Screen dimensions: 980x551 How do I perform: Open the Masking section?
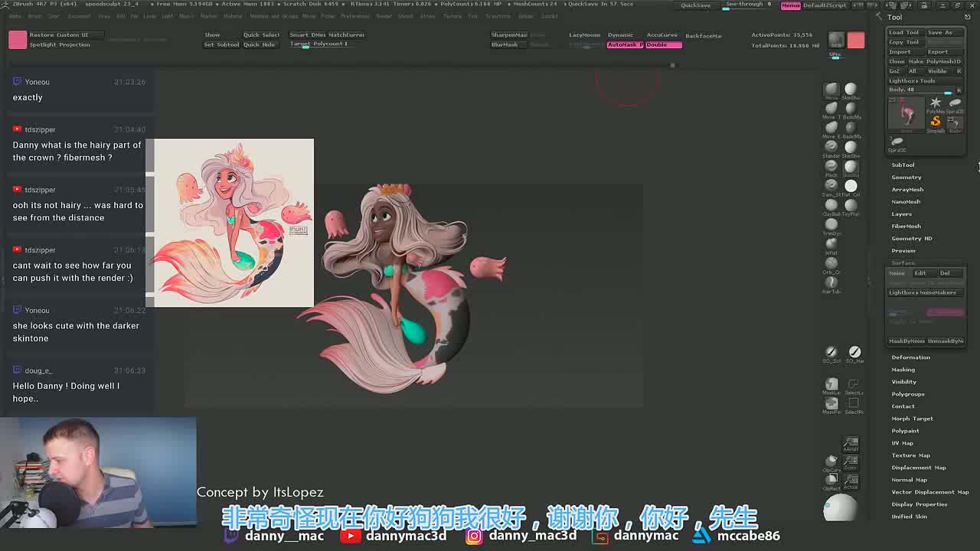click(903, 370)
